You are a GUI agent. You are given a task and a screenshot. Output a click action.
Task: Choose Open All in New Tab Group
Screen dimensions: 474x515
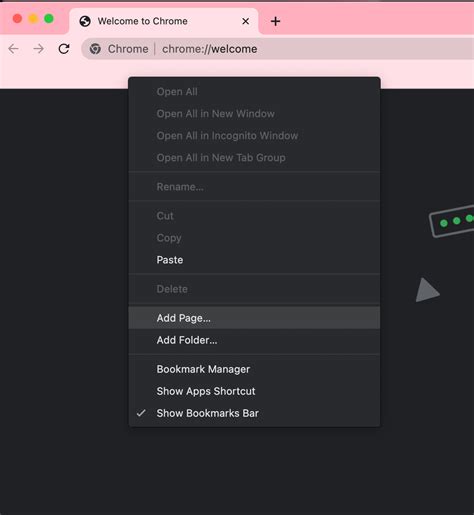point(254,158)
